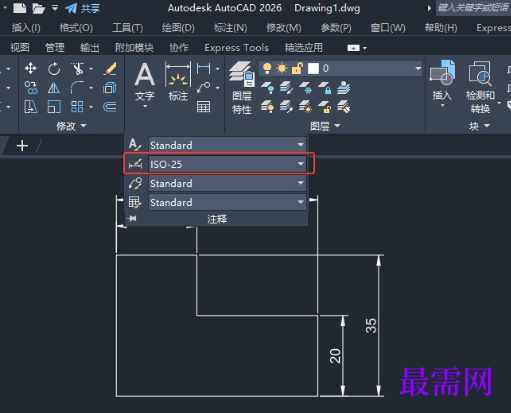Click the keyword search input field
The width and height of the screenshot is (511, 413).
pyautogui.click(x=473, y=8)
